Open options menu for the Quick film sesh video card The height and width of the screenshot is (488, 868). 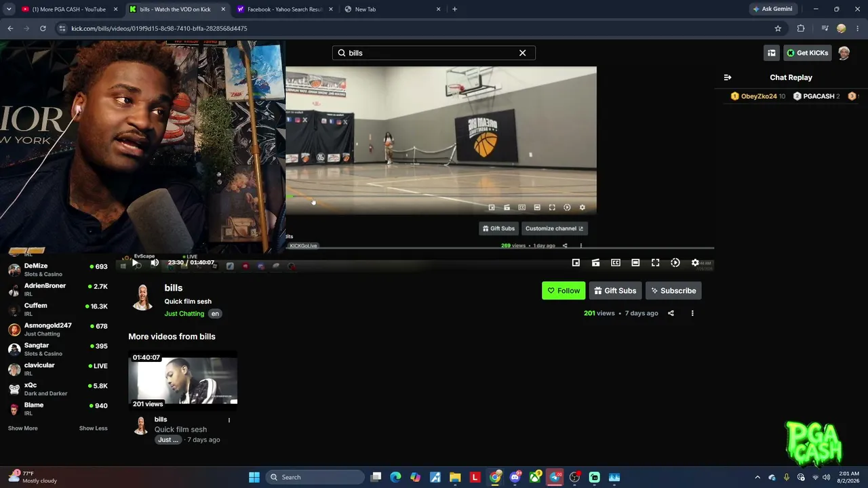pyautogui.click(x=229, y=420)
